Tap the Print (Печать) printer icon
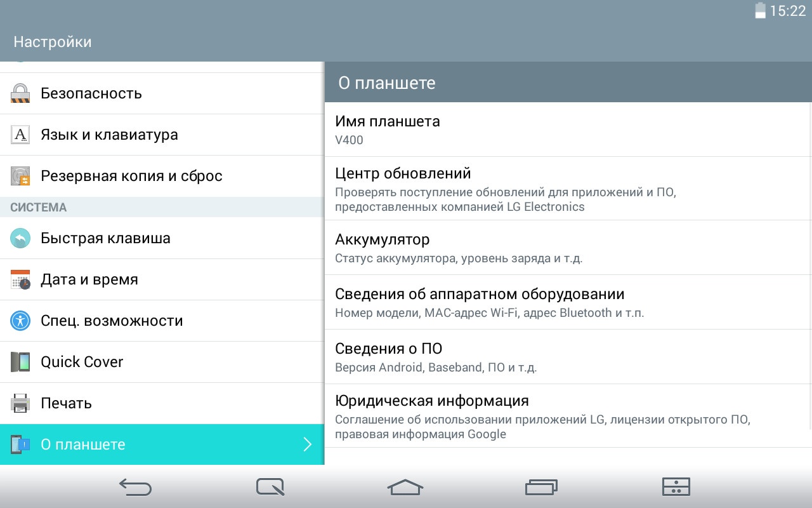Viewport: 812px width, 508px height. (x=20, y=403)
